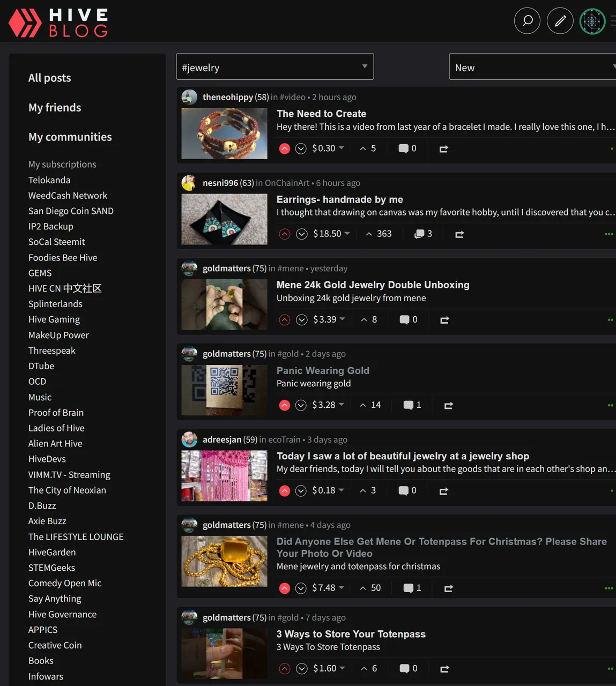Expand the $18.50 payout details
The image size is (616, 686).
331,234
